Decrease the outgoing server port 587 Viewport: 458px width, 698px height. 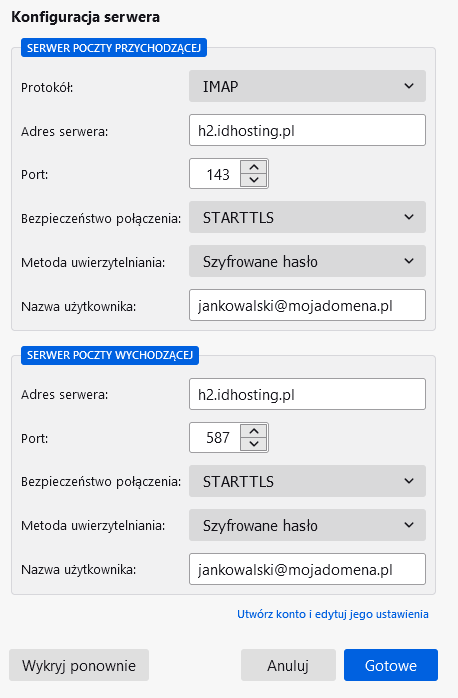pyautogui.click(x=254, y=444)
